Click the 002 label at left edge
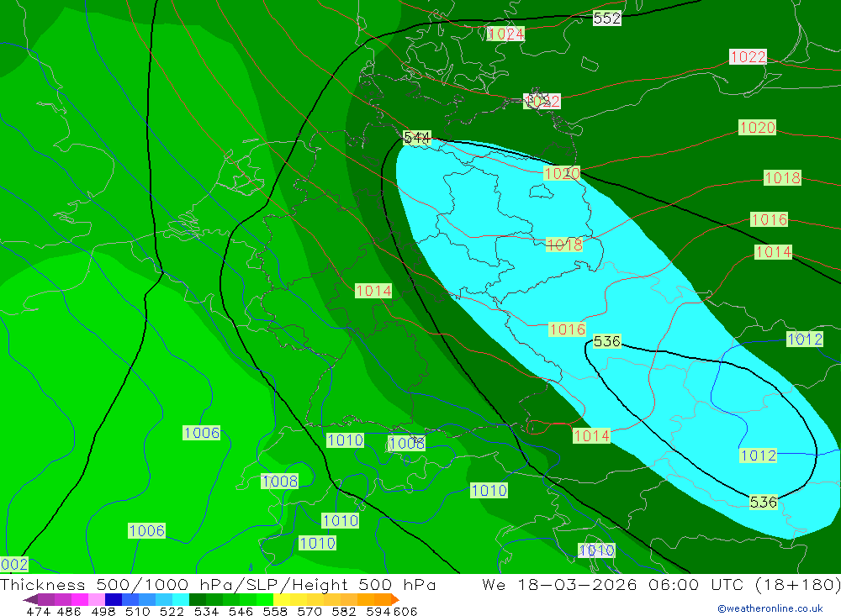Viewport: 841px width, 616px height. [14, 564]
